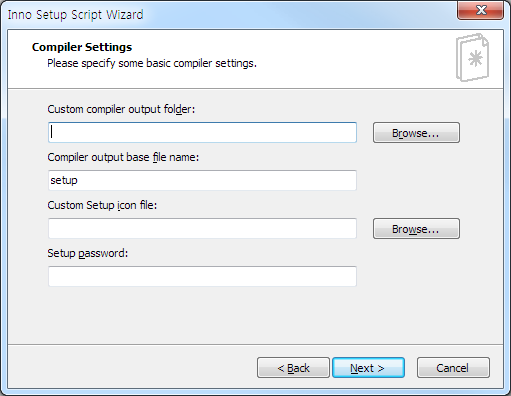The image size is (511, 396).
Task: Click the 'Setup password' label
Action: point(88,253)
